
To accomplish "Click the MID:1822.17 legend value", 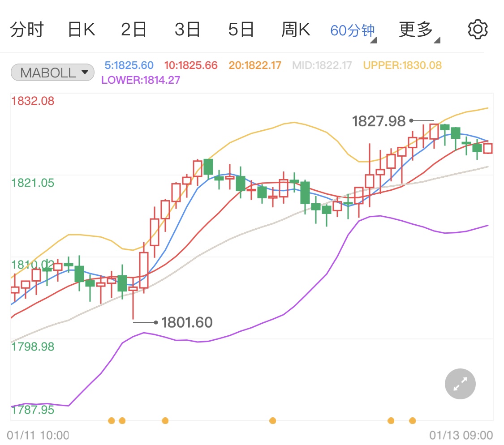I will tap(322, 65).
